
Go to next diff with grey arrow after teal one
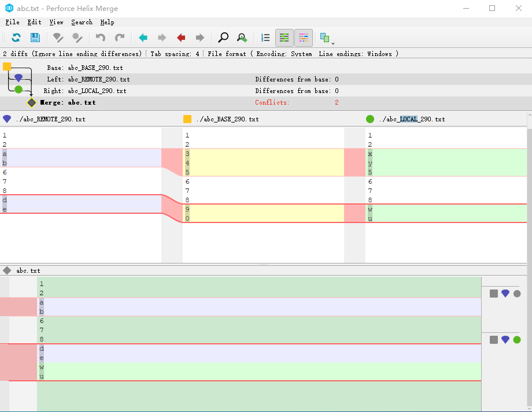[x=162, y=38]
